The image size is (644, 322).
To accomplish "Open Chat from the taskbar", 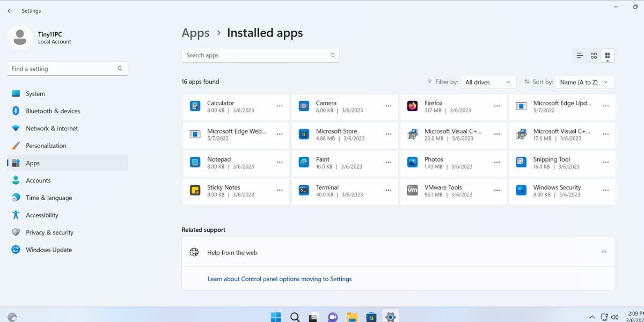I will (x=333, y=317).
